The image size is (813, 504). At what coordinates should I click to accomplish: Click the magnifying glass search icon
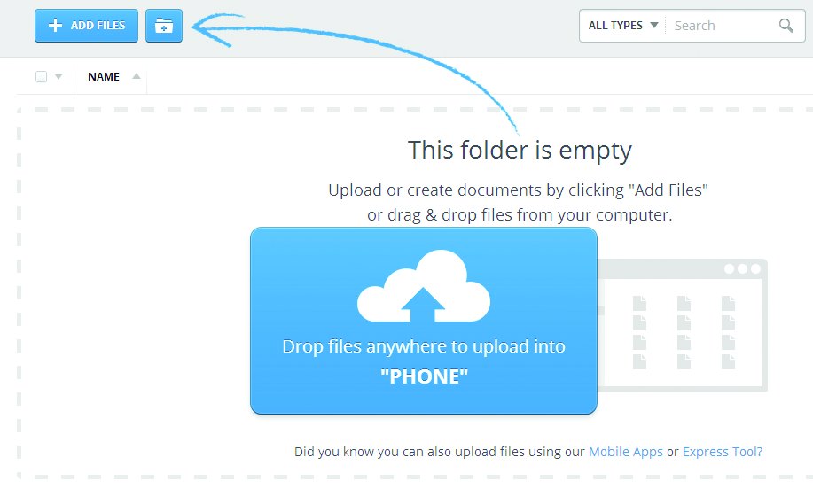pos(786,26)
